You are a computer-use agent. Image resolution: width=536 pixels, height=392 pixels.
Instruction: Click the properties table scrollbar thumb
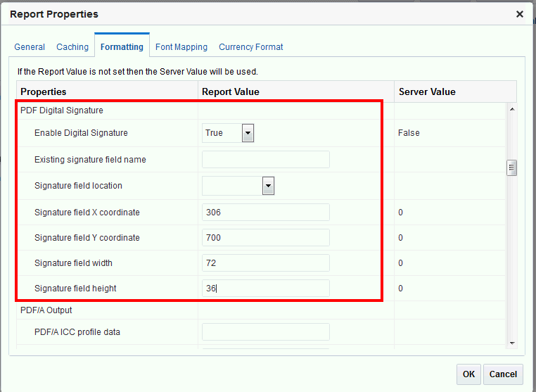pyautogui.click(x=511, y=167)
